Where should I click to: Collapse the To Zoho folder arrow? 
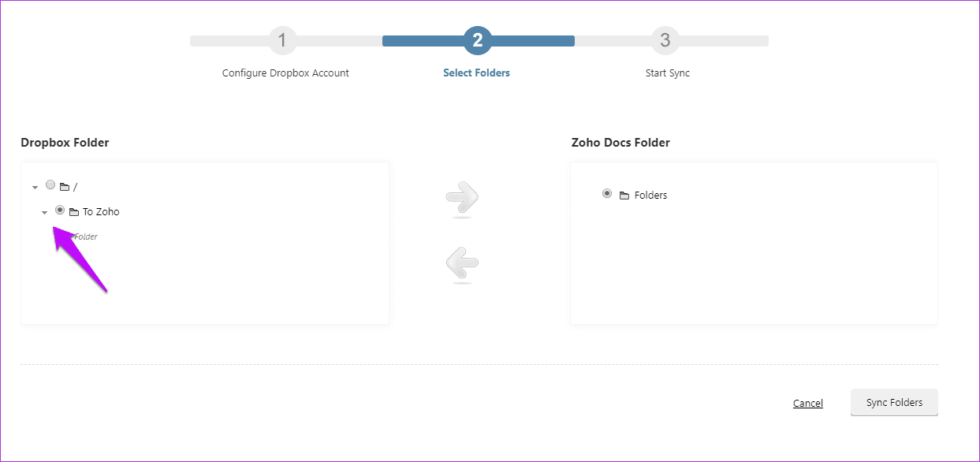pyautogui.click(x=44, y=213)
